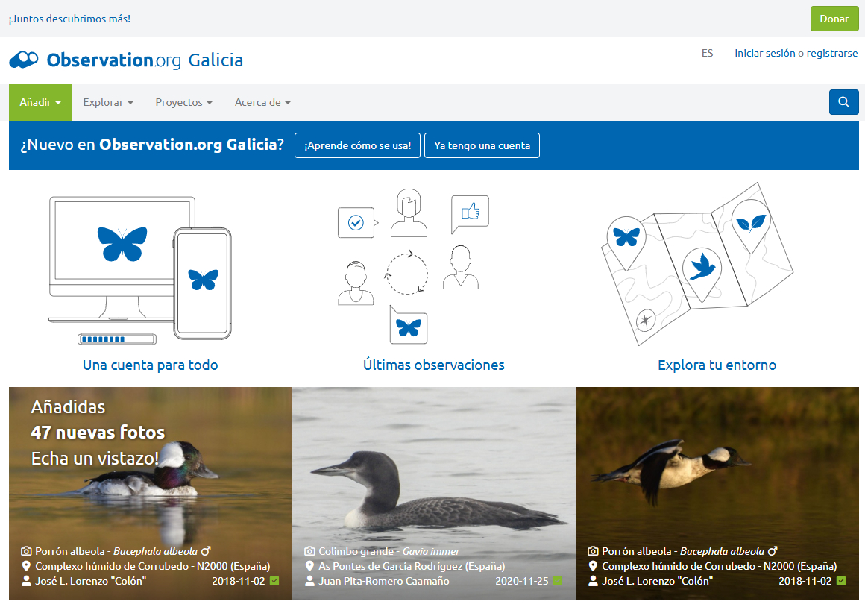Click the green validated checkmark on Colimbo grande
Image resolution: width=865 pixels, height=616 pixels.
tap(558, 581)
